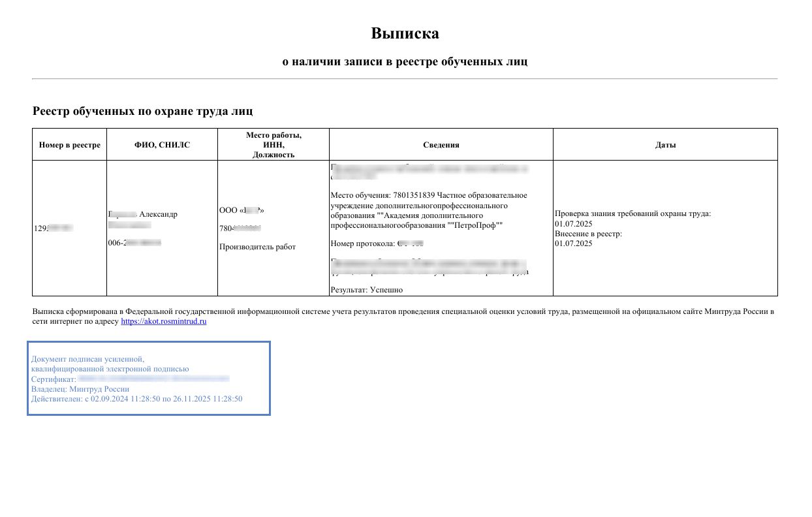Select the "Сведения" column header
The image size is (812, 517).
tap(441, 145)
